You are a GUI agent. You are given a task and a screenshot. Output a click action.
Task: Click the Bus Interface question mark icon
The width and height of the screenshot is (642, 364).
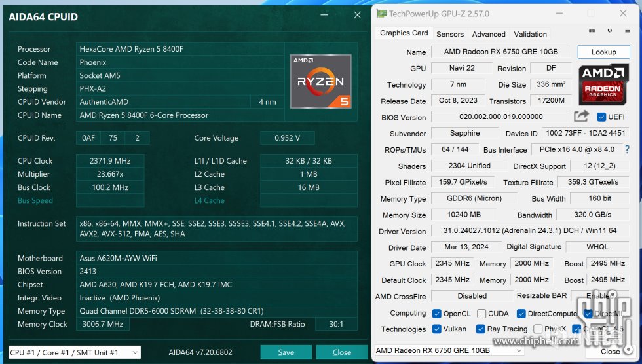pyautogui.click(x=628, y=149)
